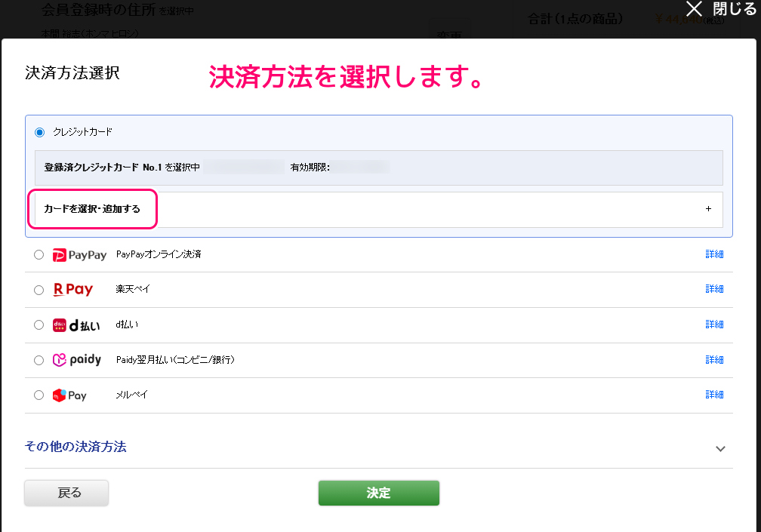Viewport: 761px width, 532px height.
Task: Select the PayPayオンライン決済 radio button
Action: point(39,254)
